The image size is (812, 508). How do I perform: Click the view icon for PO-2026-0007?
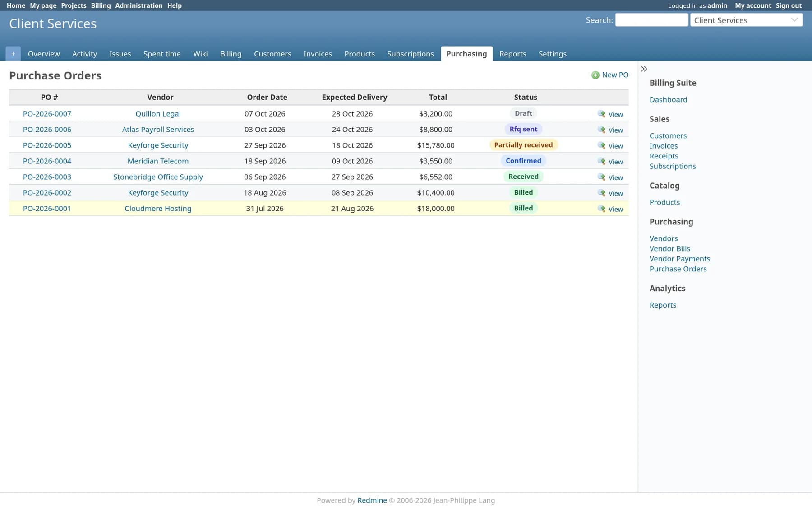601,114
